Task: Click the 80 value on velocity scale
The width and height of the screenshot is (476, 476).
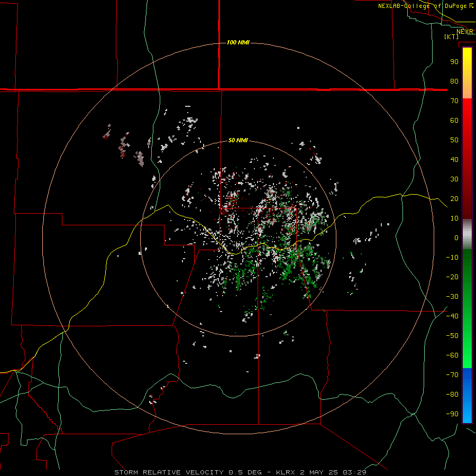Action: 454,81
